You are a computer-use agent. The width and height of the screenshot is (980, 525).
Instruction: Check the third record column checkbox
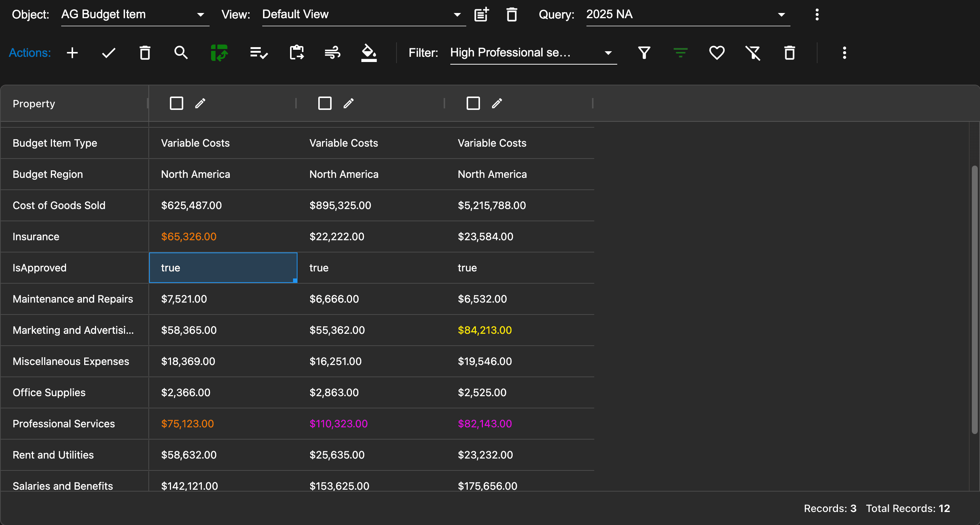473,103
